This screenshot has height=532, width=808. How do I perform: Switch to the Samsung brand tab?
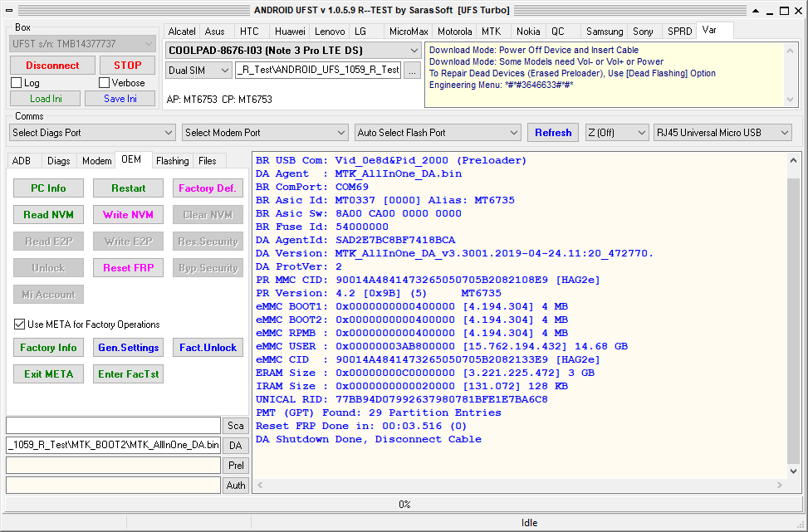[x=605, y=32]
